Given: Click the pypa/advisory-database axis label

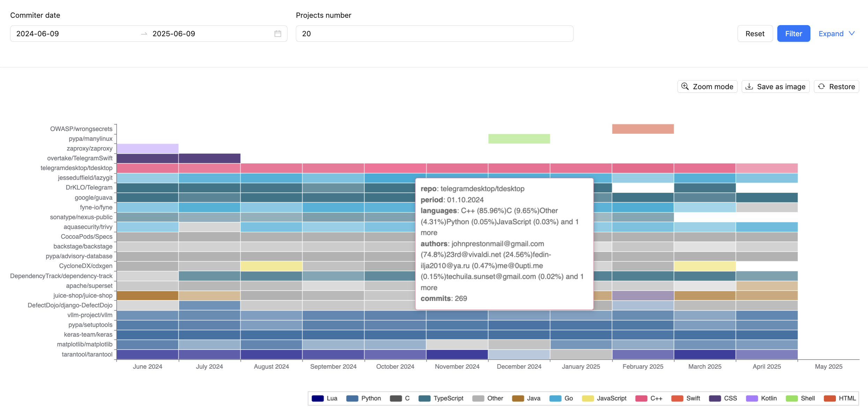Looking at the screenshot, I should (x=79, y=256).
